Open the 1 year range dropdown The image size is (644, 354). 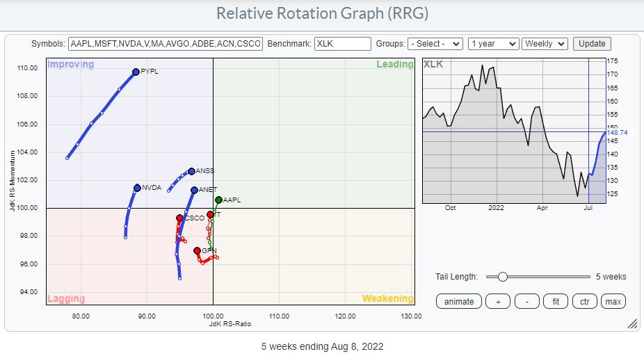click(493, 44)
